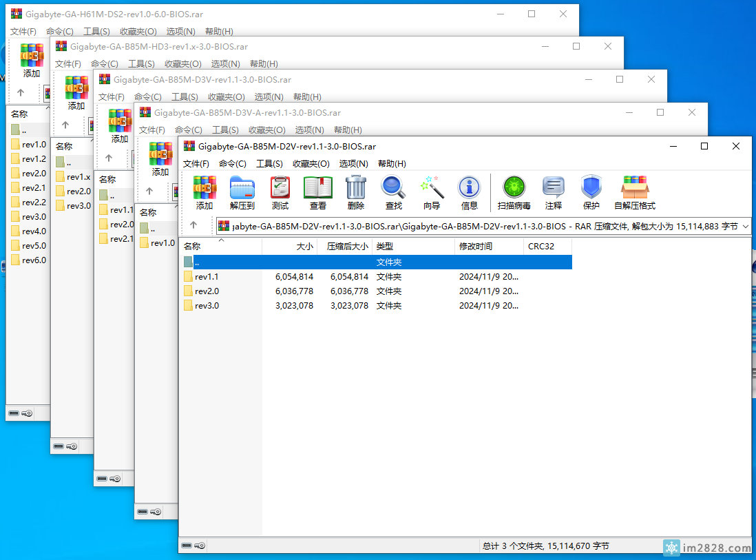Click size 6,054,814 in the rev1.1 row
Image resolution: width=756 pixels, height=560 pixels.
294,277
